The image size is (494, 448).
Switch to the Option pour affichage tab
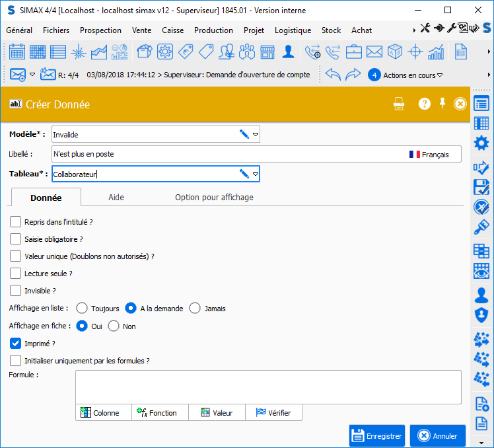(x=214, y=197)
